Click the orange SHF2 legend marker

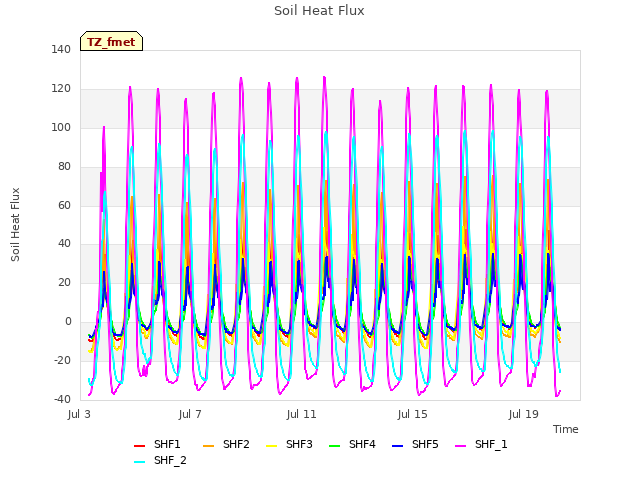pos(209,446)
